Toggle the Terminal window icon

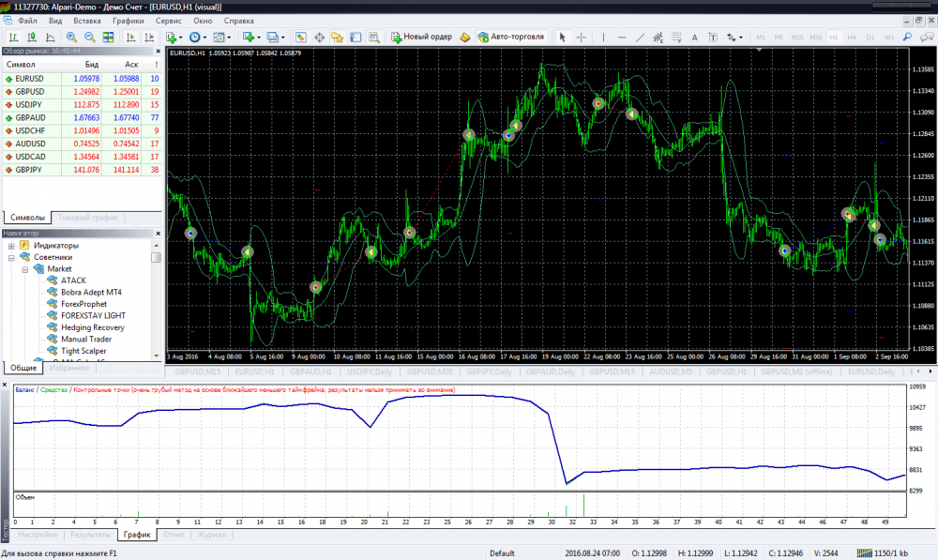coord(356,38)
